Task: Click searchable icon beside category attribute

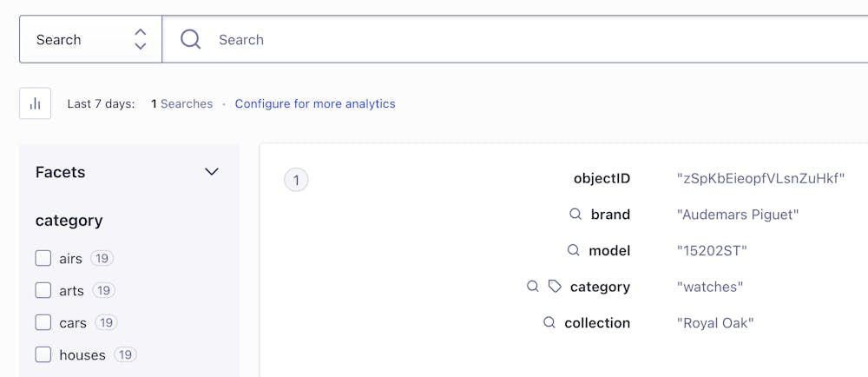Action: [533, 286]
